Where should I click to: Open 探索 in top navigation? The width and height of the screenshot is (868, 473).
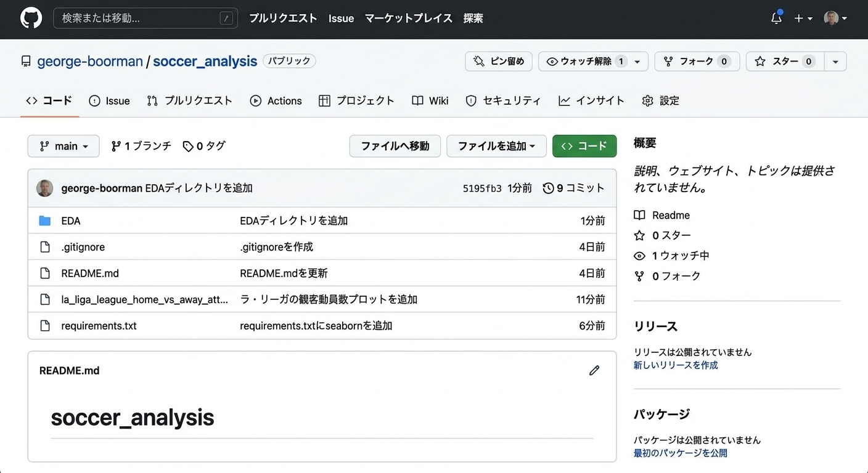(473, 18)
